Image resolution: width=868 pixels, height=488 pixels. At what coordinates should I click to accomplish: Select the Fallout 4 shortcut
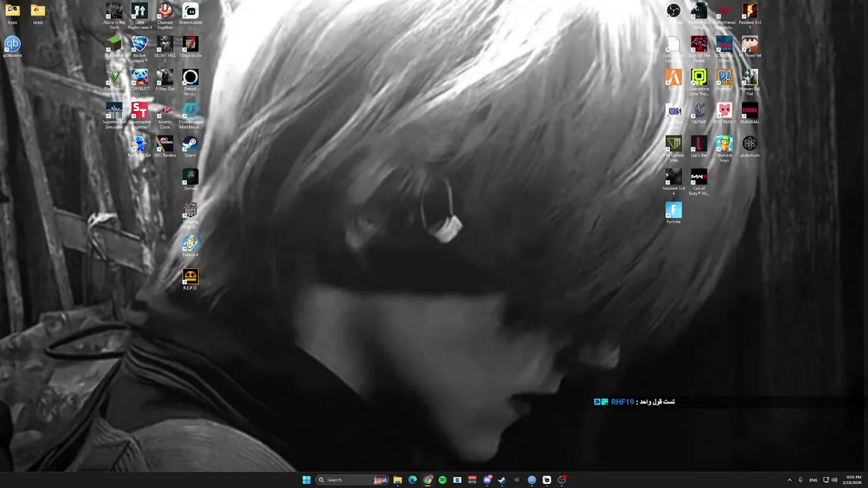(191, 247)
